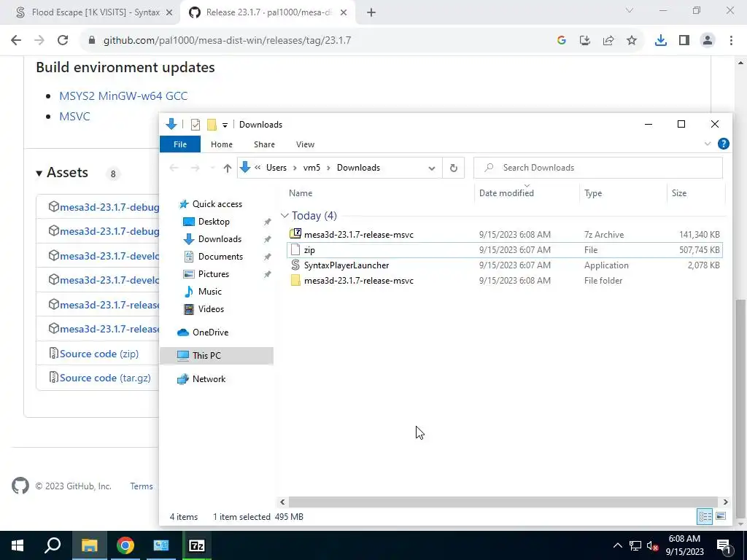
Task: Click GitHub logo in page footer
Action: coord(20,486)
